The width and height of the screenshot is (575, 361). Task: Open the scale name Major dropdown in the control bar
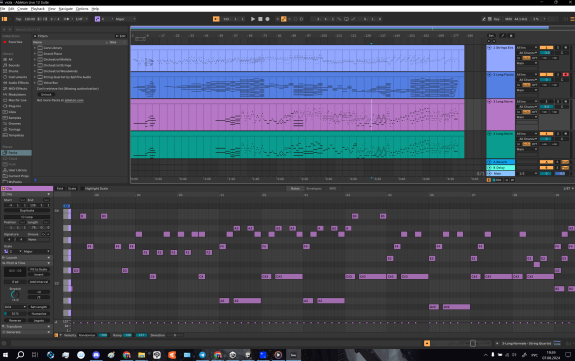[x=125, y=19]
